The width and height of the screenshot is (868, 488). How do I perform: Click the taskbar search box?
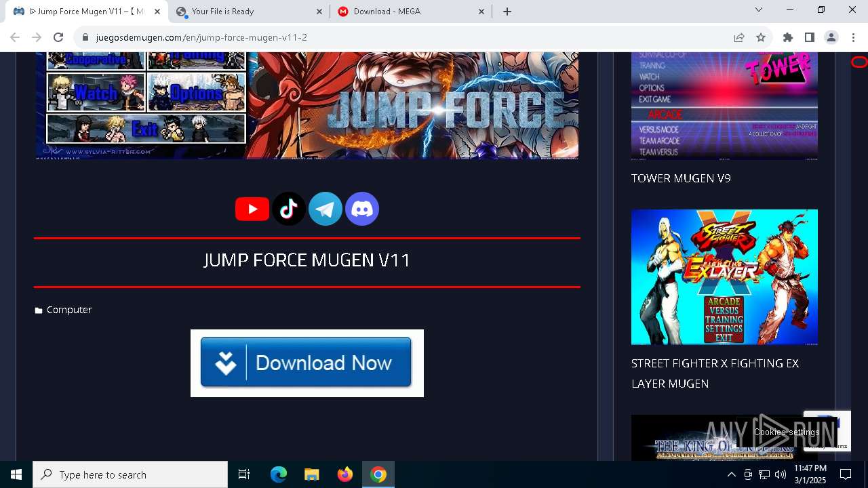click(130, 474)
